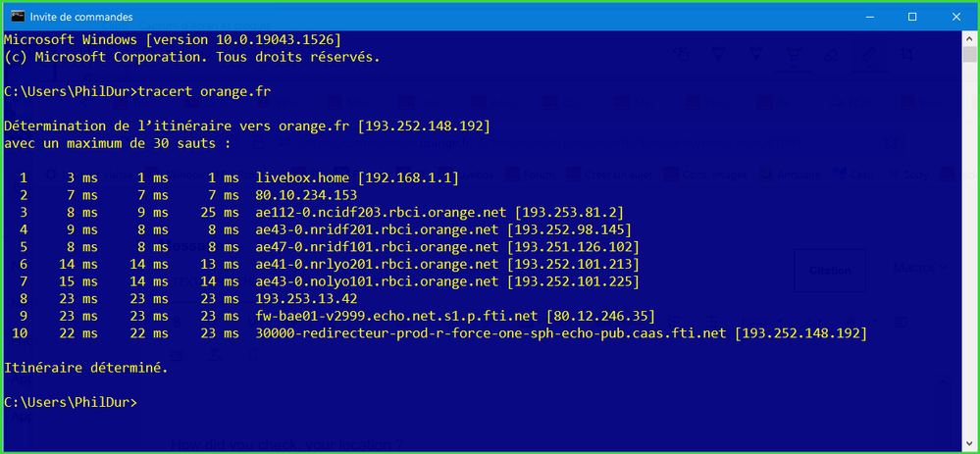Minimize the Invite de commandes window

pos(867,16)
